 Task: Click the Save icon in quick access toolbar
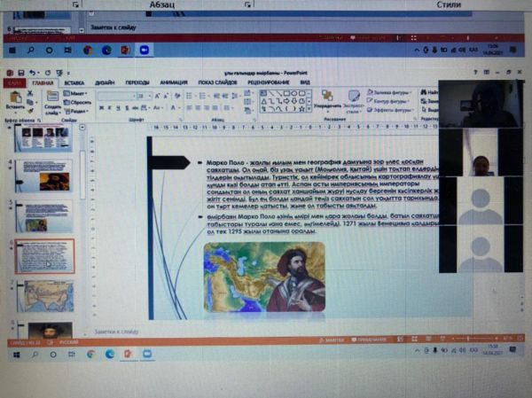point(20,73)
